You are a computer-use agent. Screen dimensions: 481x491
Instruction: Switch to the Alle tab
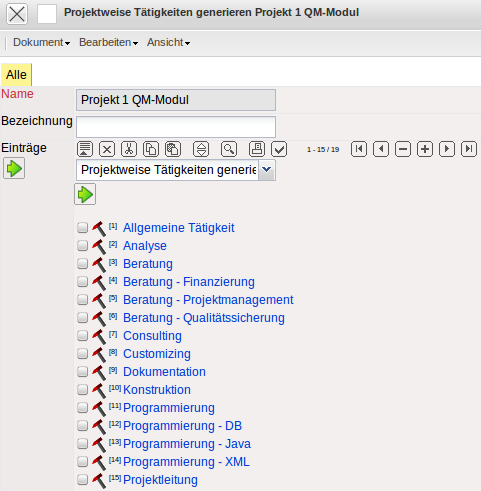(x=16, y=75)
